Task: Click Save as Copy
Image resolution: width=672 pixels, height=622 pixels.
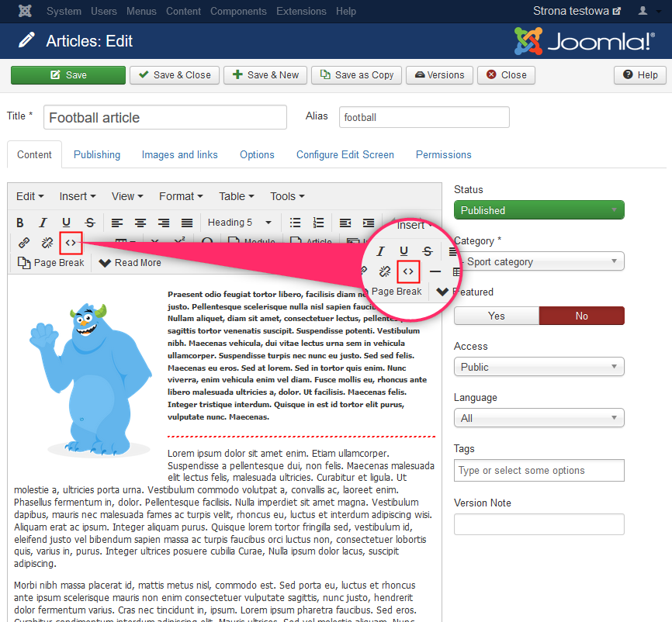Action: pos(357,75)
